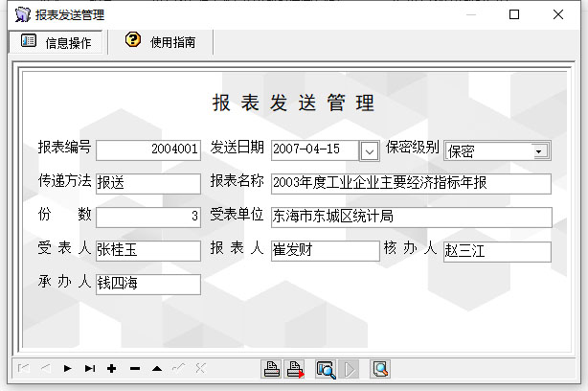Close the 报表发送管理 window

(x=558, y=14)
